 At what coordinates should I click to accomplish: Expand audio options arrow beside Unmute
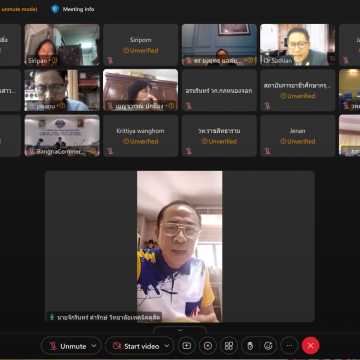(x=94, y=346)
